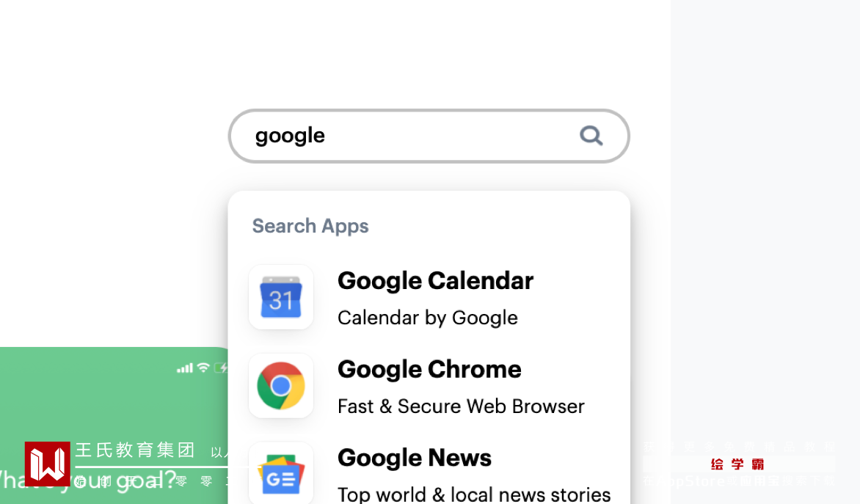Select the Google News title

tap(415, 459)
